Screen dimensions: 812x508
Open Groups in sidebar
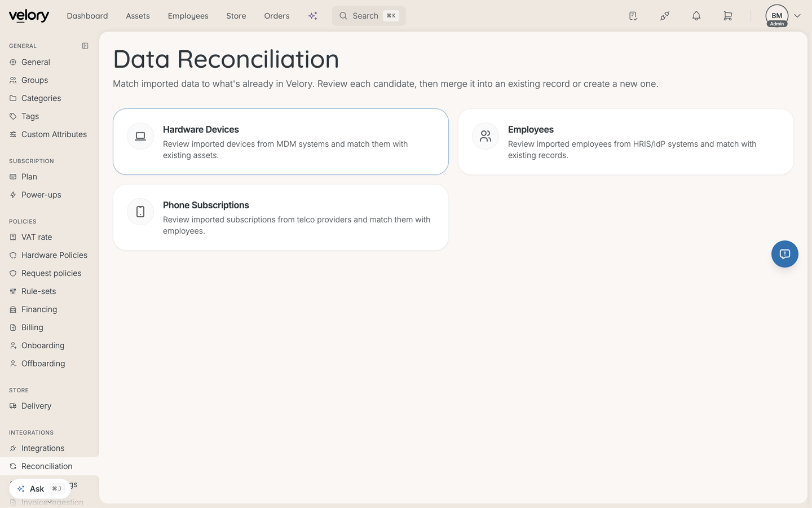coord(50,80)
